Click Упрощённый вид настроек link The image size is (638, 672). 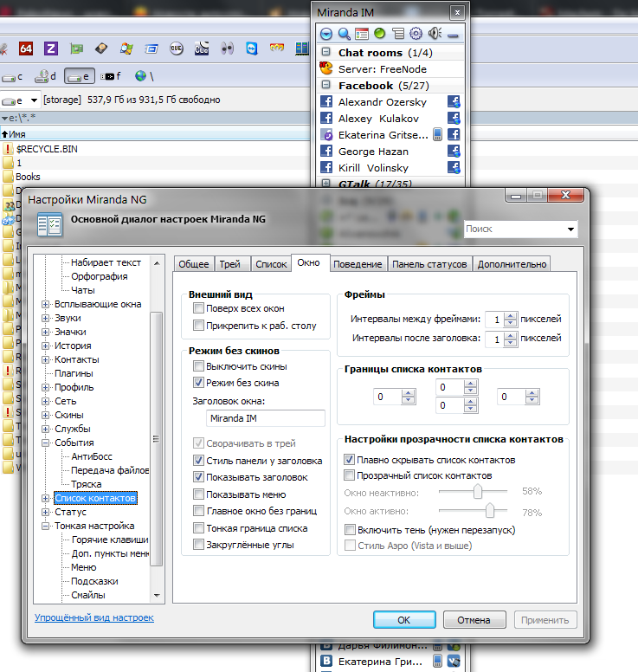93,617
